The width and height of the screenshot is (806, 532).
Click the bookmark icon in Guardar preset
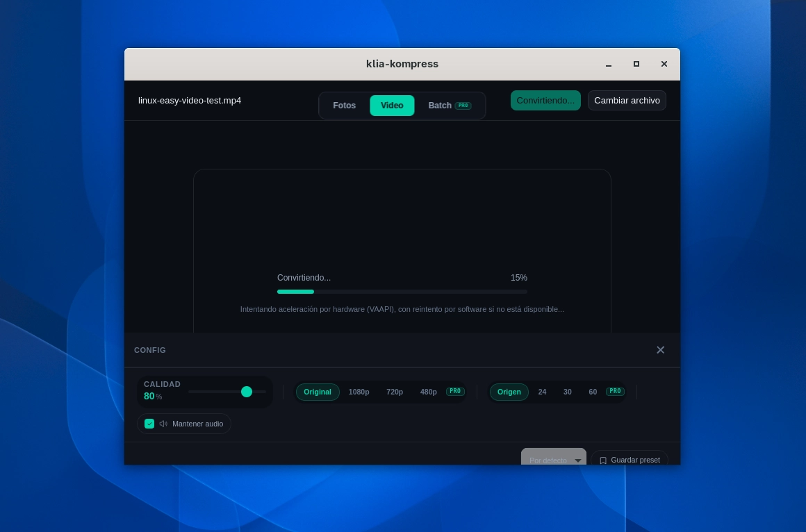[603, 460]
